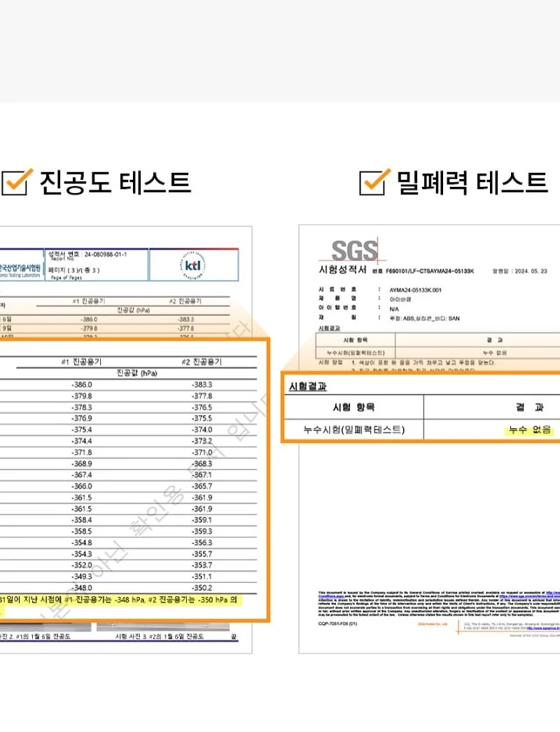560x732 pixels.
Task: Click the 시험성적서 title on the SGS document
Action: tap(342, 269)
